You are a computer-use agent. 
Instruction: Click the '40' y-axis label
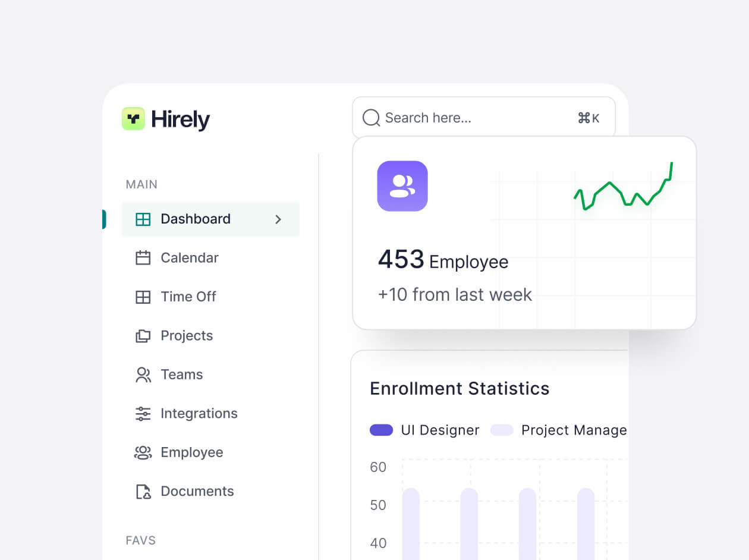click(378, 543)
